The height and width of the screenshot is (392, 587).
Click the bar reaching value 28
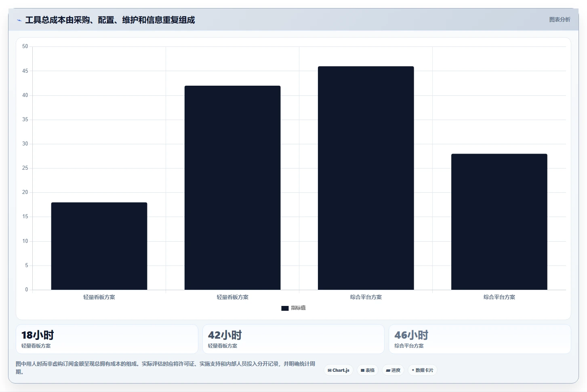[x=499, y=222]
